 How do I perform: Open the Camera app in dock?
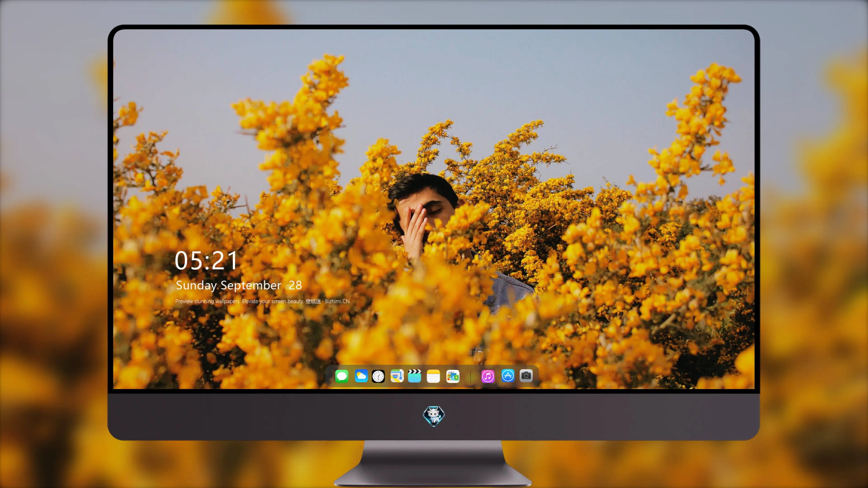pyautogui.click(x=526, y=375)
